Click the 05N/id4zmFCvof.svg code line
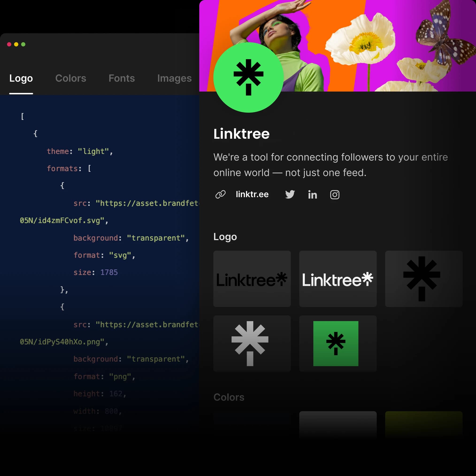 (x=64, y=220)
